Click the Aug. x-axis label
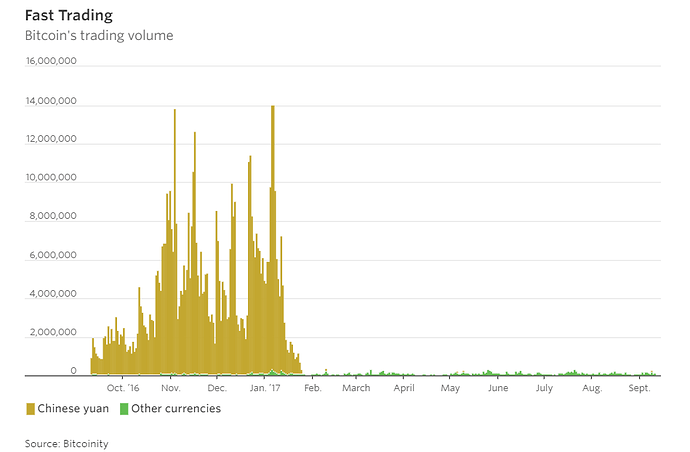Screen dimensions: 690x452 592,388
